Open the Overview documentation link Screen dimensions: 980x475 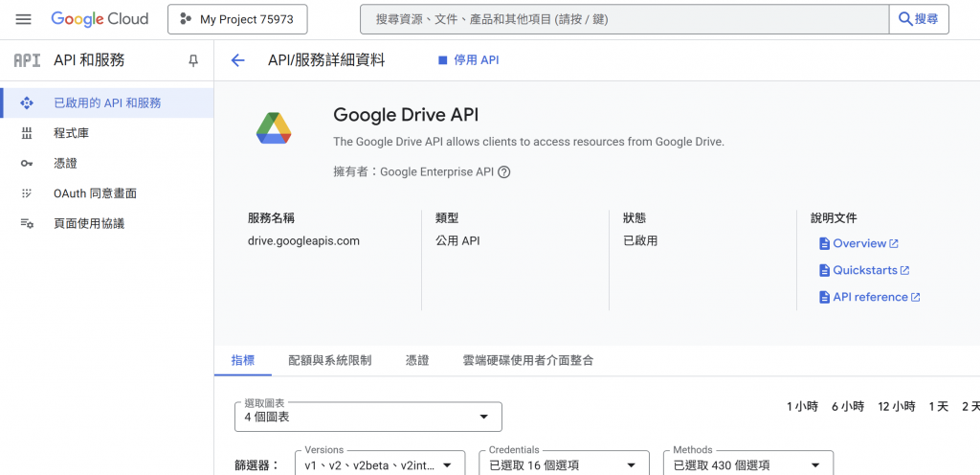[859, 243]
